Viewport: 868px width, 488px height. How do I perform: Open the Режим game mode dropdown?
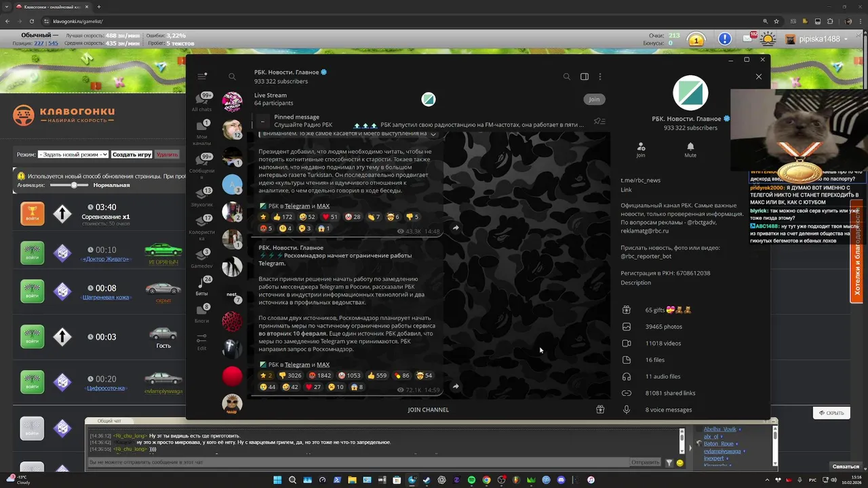73,155
